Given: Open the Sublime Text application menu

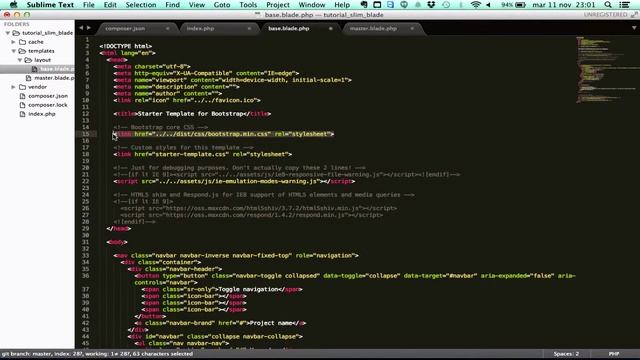Looking at the screenshot, I should click(50, 5).
